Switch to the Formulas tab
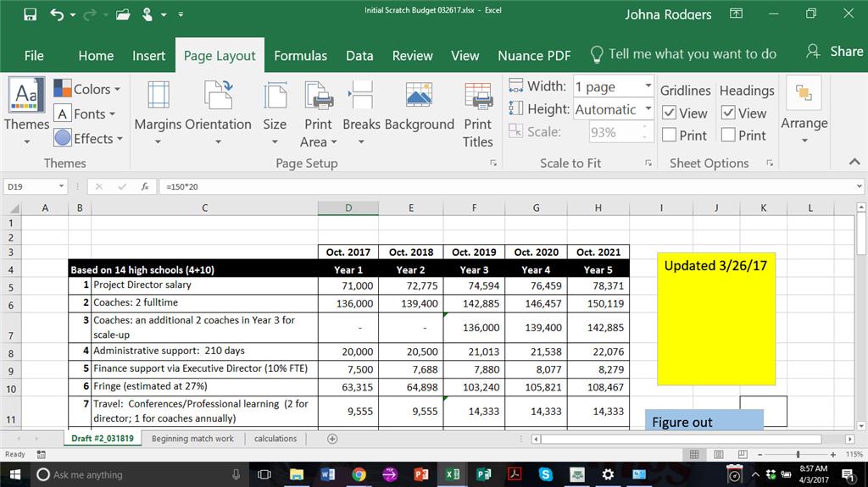The height and width of the screenshot is (487, 868). click(300, 55)
